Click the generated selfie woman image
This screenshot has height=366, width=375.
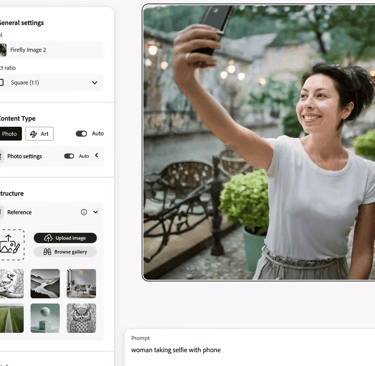point(259,142)
